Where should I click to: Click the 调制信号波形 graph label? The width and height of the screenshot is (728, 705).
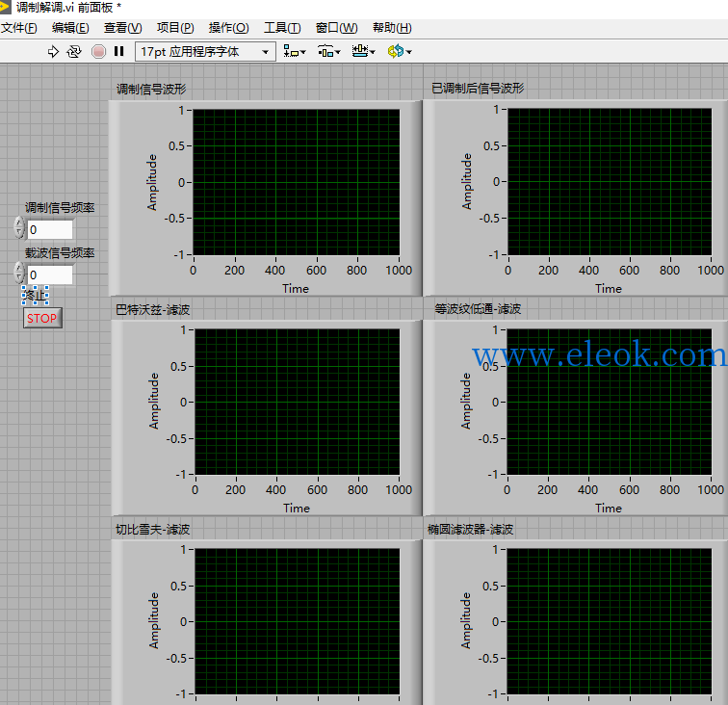(151, 89)
